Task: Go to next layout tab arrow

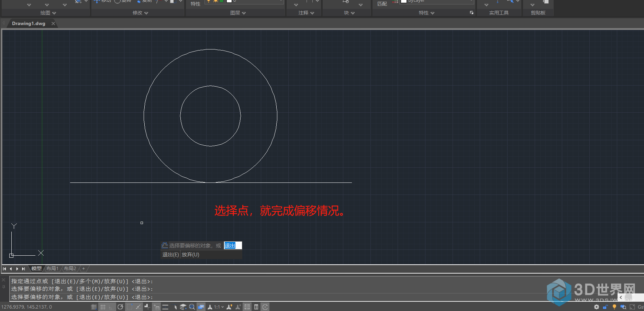Action: click(x=17, y=269)
